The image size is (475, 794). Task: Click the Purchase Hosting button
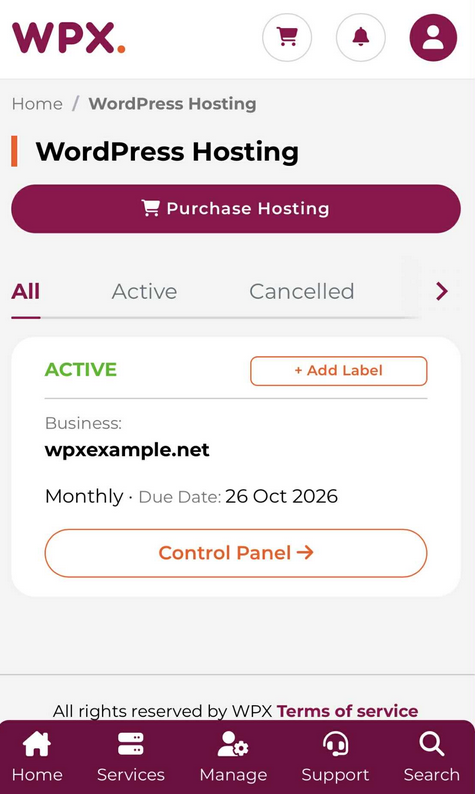(236, 209)
